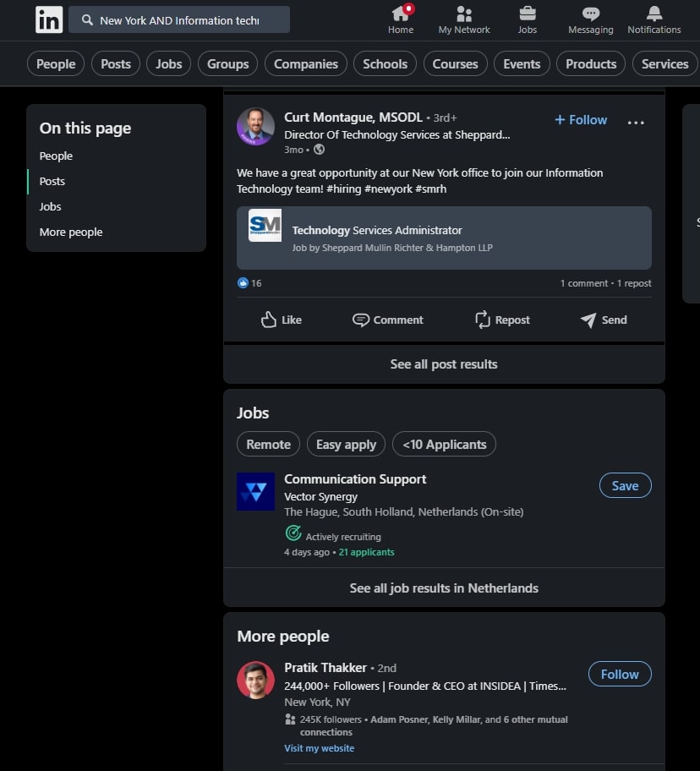This screenshot has height=771, width=700.
Task: Filter results by Schools
Action: point(385,64)
